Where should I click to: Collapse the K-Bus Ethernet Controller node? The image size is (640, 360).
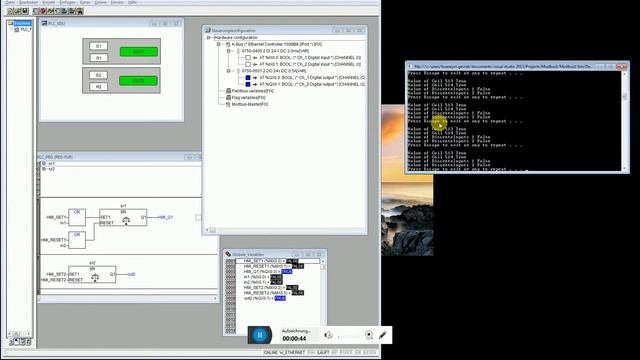click(218, 44)
